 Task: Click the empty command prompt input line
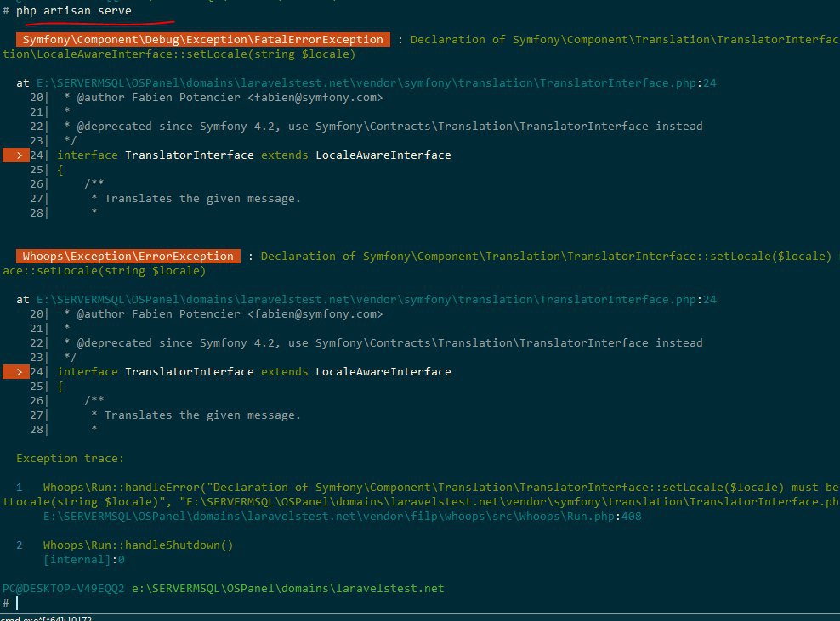[x=170, y=602]
